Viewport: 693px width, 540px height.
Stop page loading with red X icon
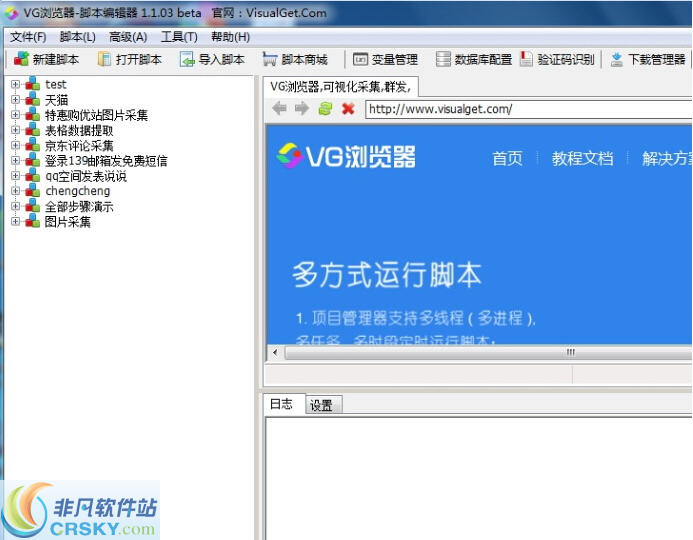(348, 108)
